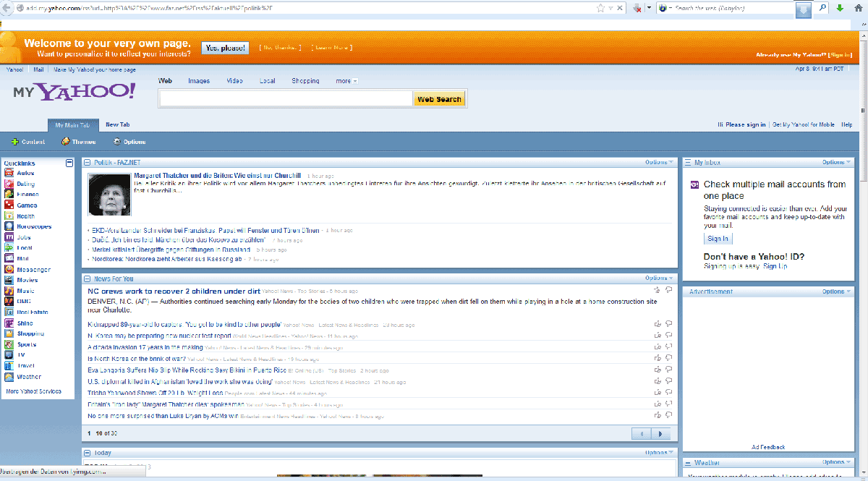This screenshot has width=868, height=481.
Task: Open the Weather quicklink icon
Action: click(x=9, y=377)
